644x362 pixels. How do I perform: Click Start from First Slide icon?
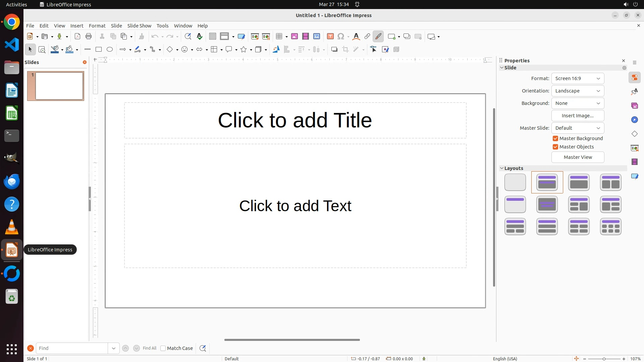[x=255, y=37]
